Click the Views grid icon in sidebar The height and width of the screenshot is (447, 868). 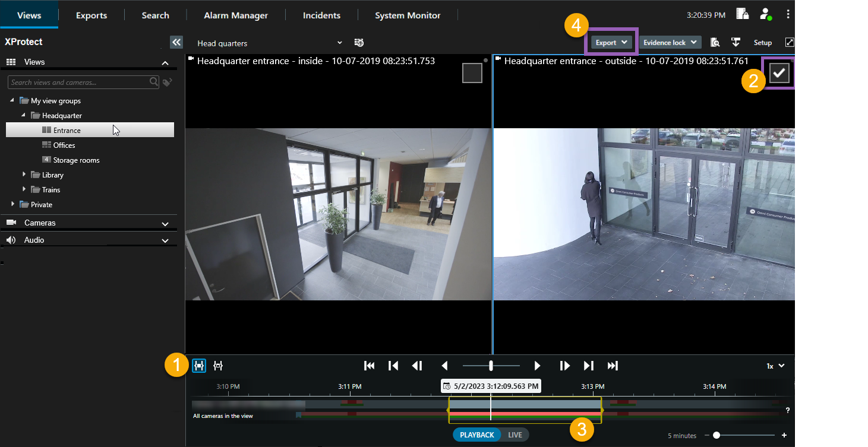tap(11, 62)
